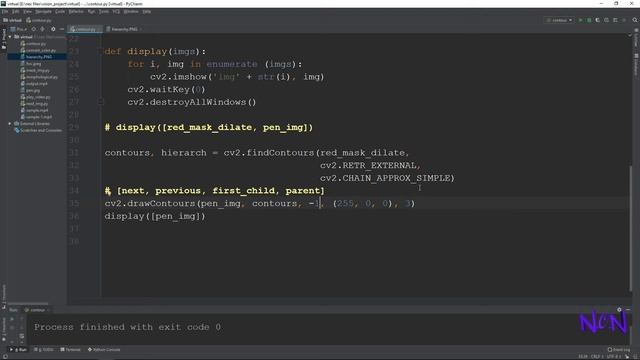Open the Tools menu
The height and width of the screenshot is (360, 640).
pyautogui.click(x=104, y=12)
